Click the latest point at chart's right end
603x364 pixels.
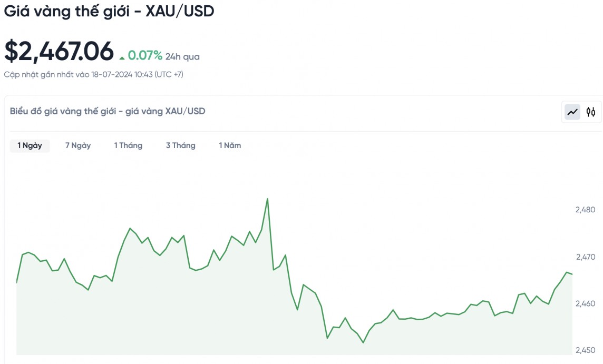click(x=572, y=274)
